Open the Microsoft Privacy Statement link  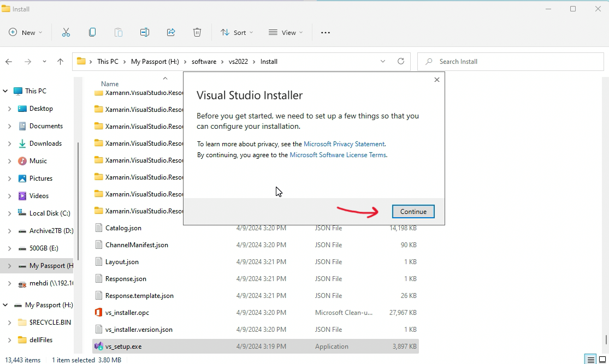pyautogui.click(x=344, y=144)
